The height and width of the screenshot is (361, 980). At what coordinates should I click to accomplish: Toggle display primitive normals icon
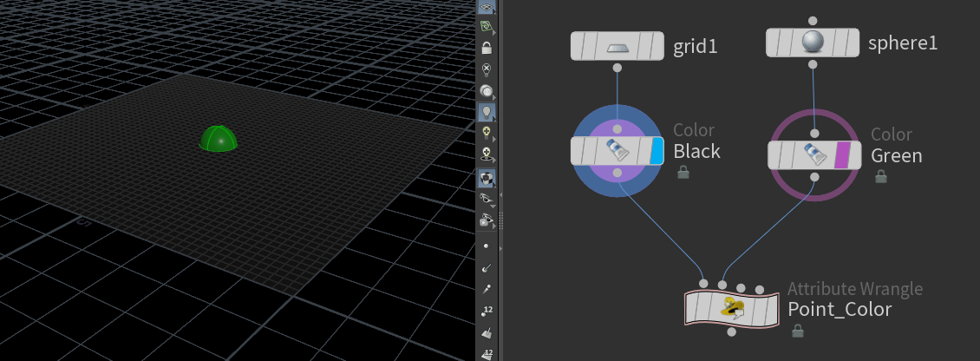[x=487, y=332]
